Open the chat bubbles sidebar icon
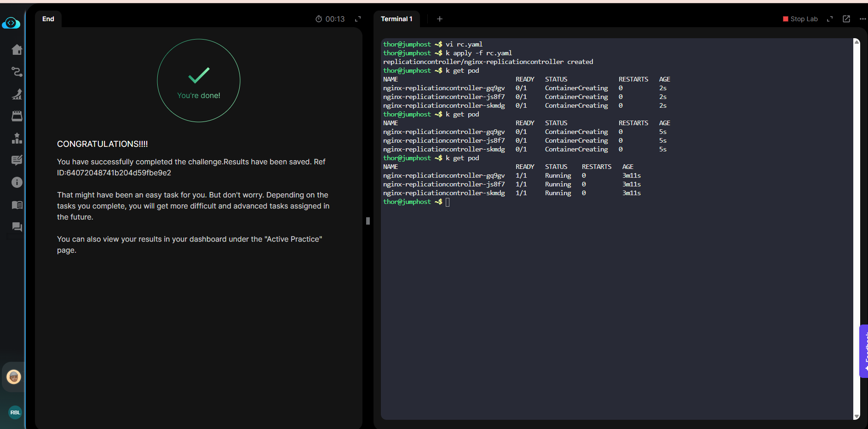Image resolution: width=868 pixels, height=429 pixels. [x=17, y=227]
